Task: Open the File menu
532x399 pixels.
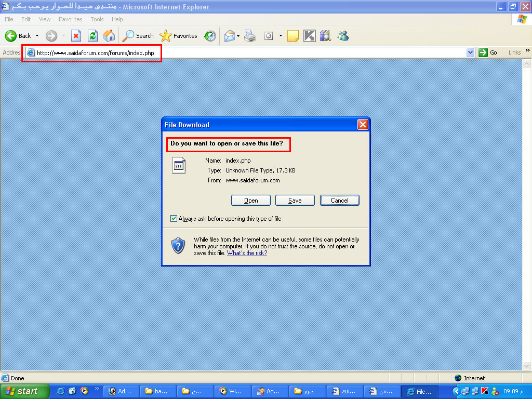Action: (9, 19)
